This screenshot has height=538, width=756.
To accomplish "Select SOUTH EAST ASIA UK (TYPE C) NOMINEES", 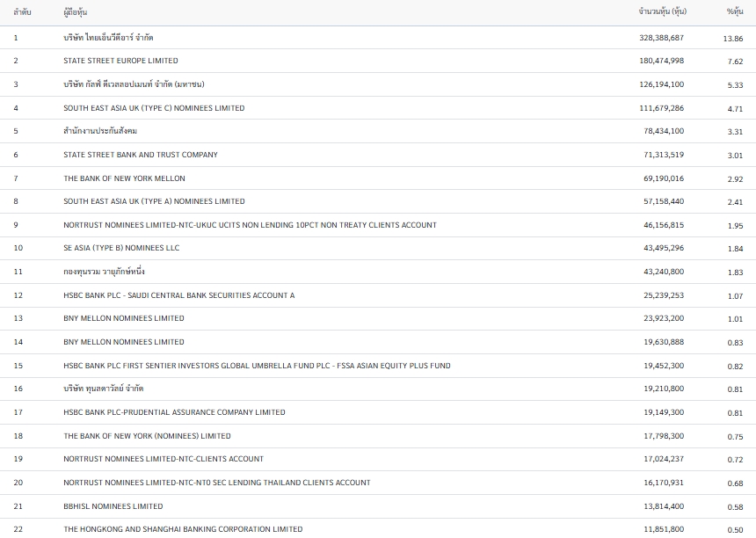I will (154, 108).
